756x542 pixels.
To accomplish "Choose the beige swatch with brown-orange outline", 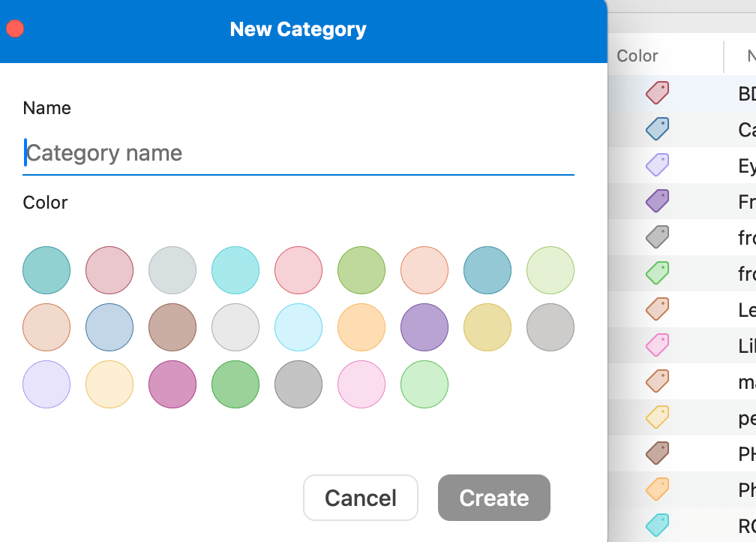I will (x=46, y=327).
